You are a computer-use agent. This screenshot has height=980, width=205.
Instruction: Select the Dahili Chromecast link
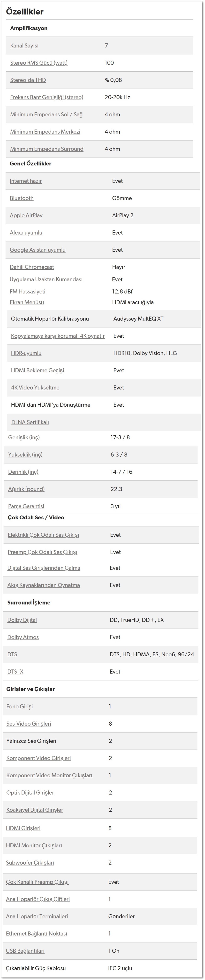32,267
